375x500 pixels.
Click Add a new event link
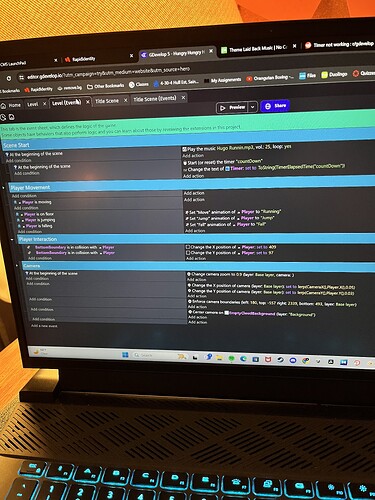[44, 326]
